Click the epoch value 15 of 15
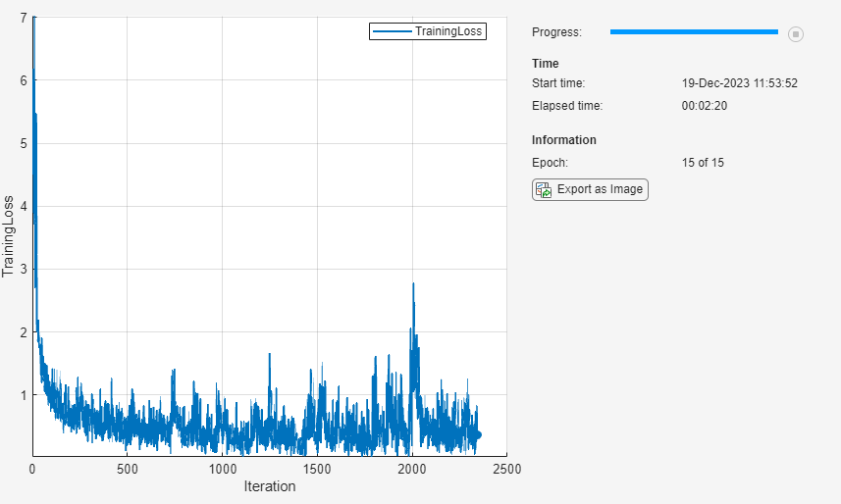This screenshot has width=841, height=504. pyautogui.click(x=703, y=163)
